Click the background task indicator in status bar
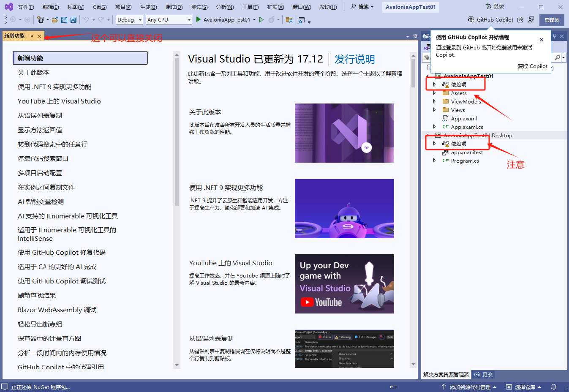The image size is (569, 392). click(x=393, y=387)
